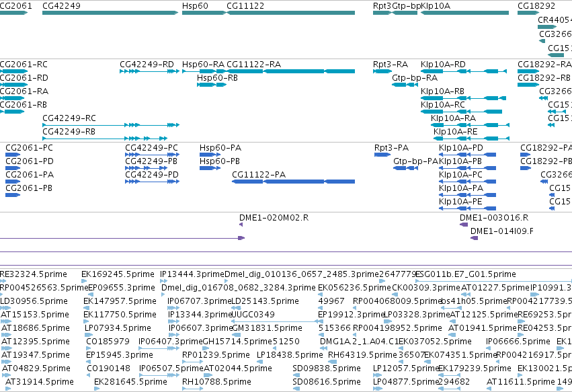Select the Gtp-bp-RA transcript

coord(405,85)
